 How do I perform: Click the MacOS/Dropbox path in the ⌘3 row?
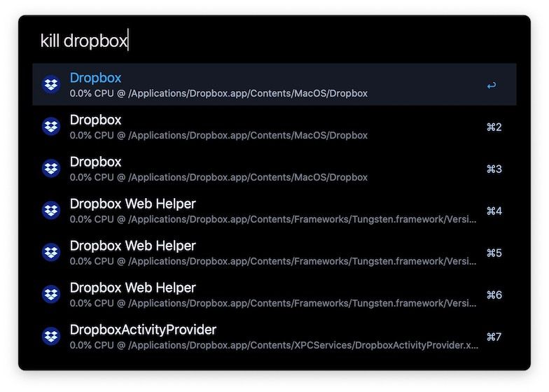click(x=248, y=178)
